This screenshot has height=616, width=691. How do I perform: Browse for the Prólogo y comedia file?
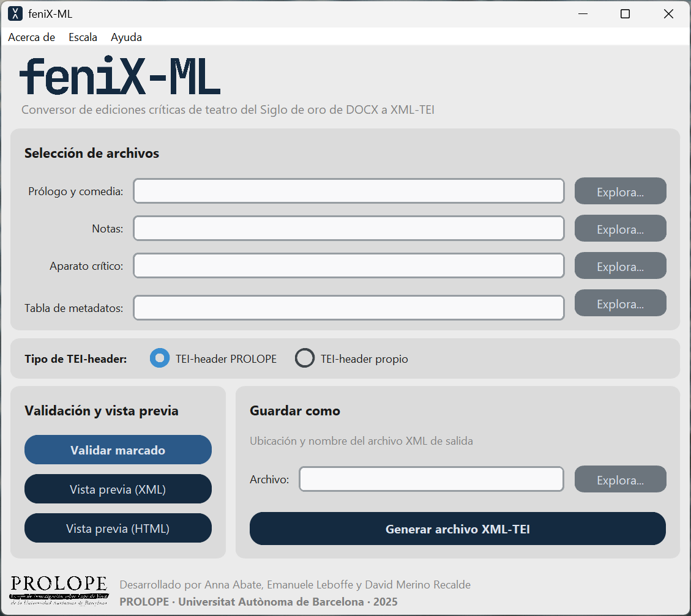coord(620,191)
